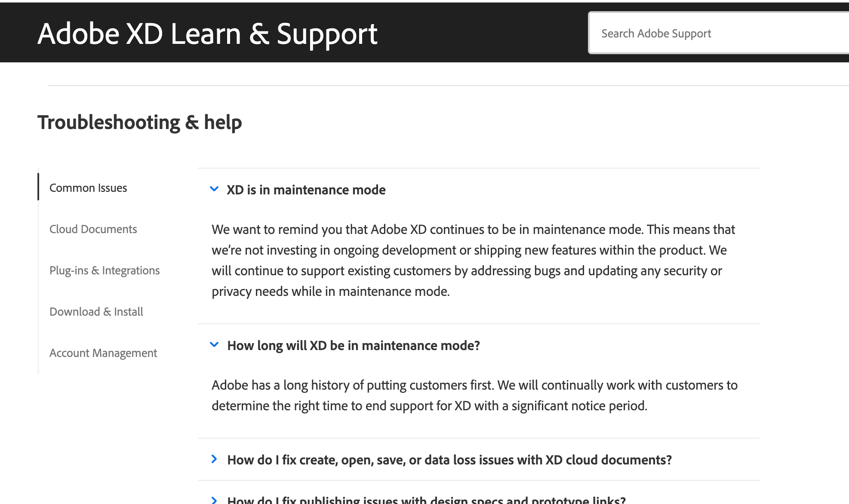Open the "Download & Install" section
Image resolution: width=849 pixels, height=504 pixels.
point(96,311)
